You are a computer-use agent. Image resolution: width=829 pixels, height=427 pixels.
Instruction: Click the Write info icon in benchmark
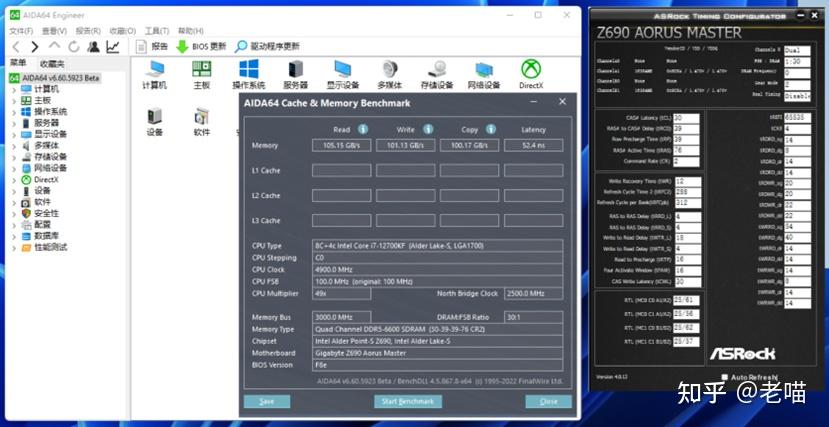tap(428, 129)
